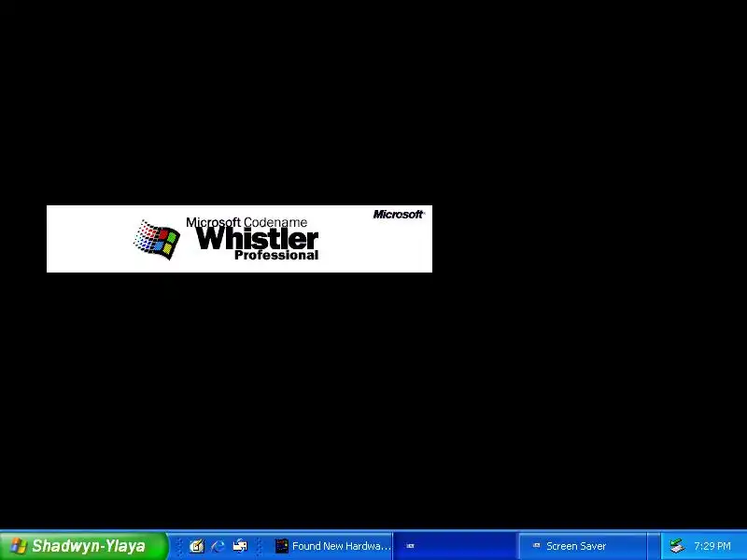Launch Internet Explorer from quick launch
This screenshot has width=747, height=560.
coord(218,546)
